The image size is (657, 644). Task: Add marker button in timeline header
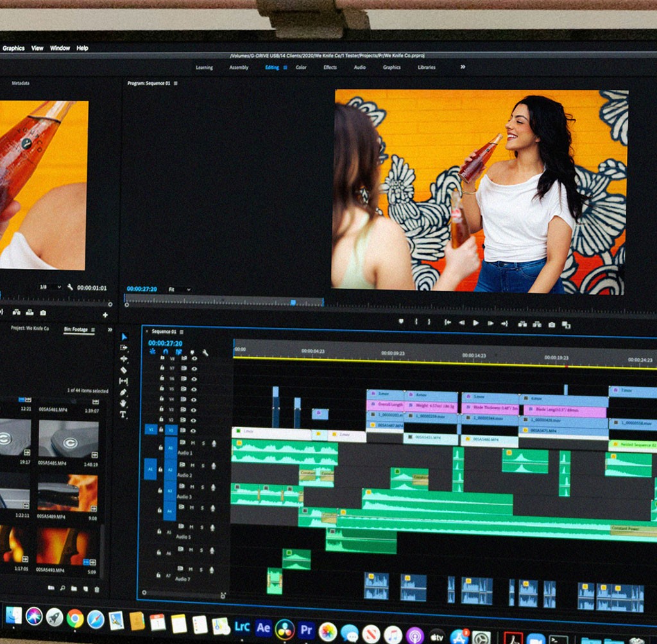192,353
